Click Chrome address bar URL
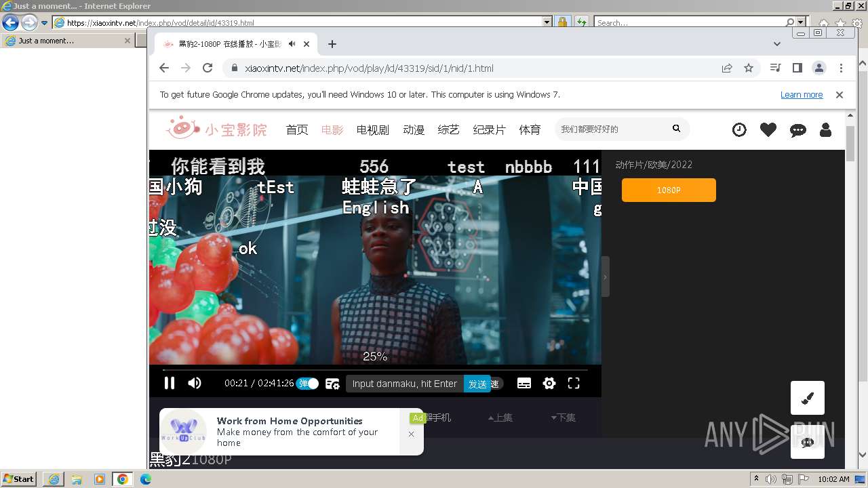The image size is (868, 488). pos(369,68)
